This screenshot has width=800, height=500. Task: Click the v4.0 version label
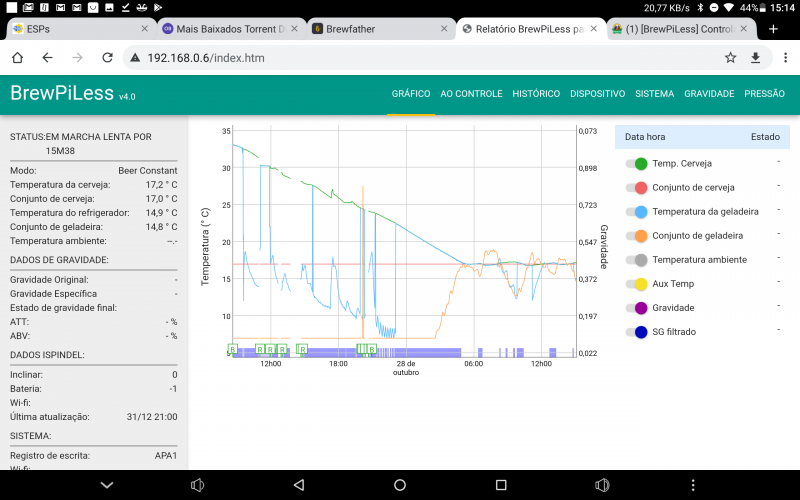point(127,96)
